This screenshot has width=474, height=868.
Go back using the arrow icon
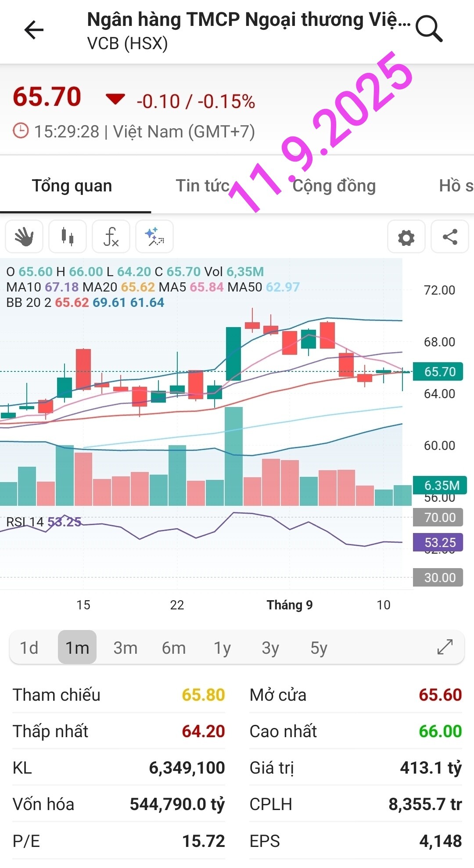point(34,30)
